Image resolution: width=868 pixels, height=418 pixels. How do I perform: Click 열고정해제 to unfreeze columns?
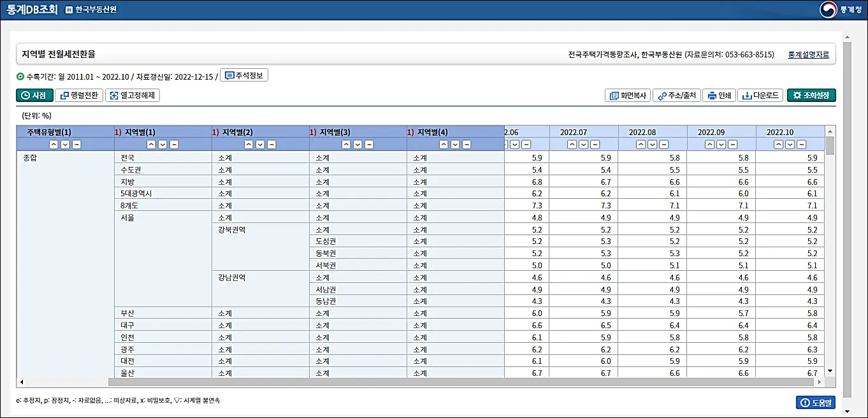coord(133,96)
